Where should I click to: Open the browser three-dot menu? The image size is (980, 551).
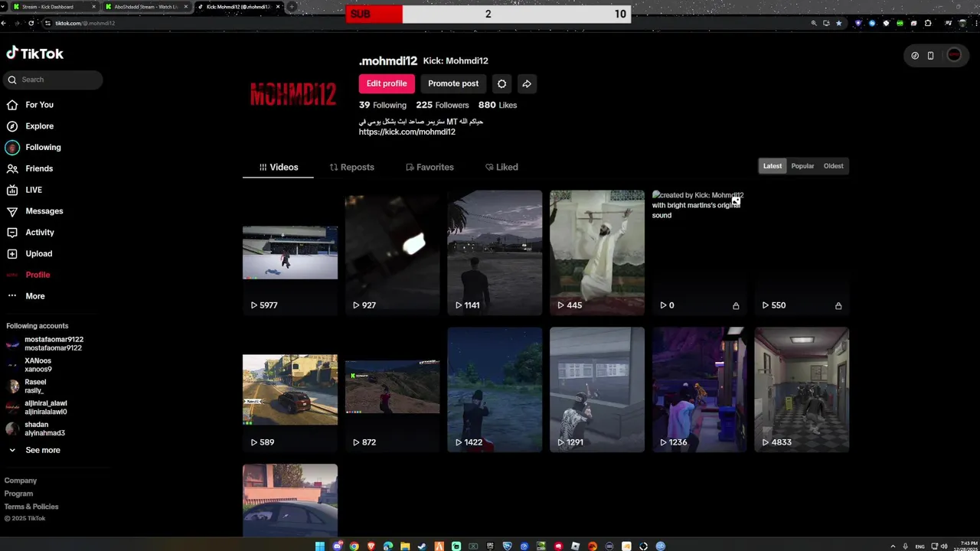coord(976,23)
